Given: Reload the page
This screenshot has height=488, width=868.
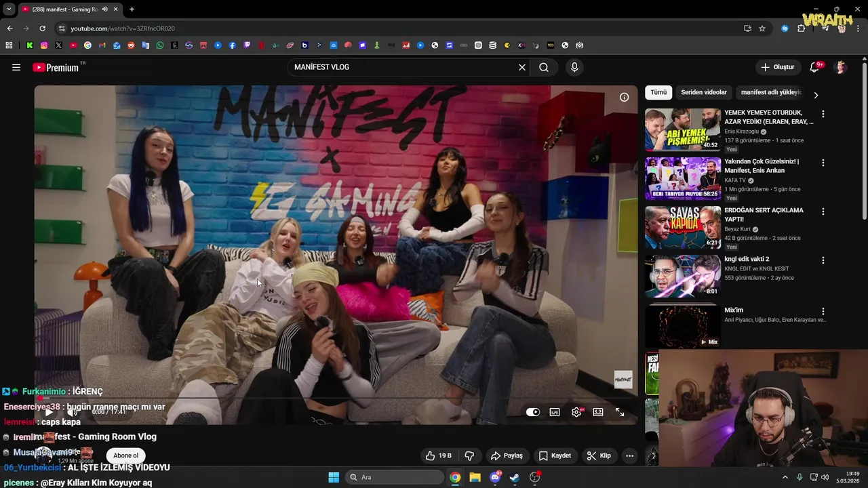Looking at the screenshot, I should tap(42, 28).
